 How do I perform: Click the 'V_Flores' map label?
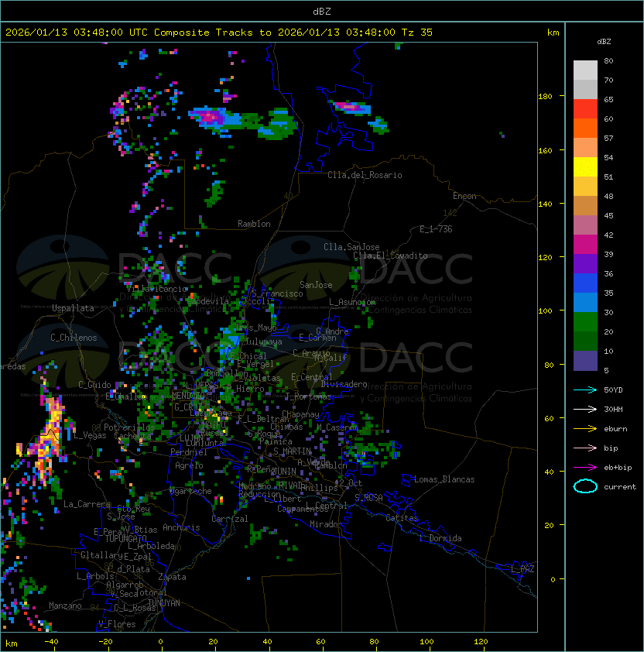click(x=117, y=624)
